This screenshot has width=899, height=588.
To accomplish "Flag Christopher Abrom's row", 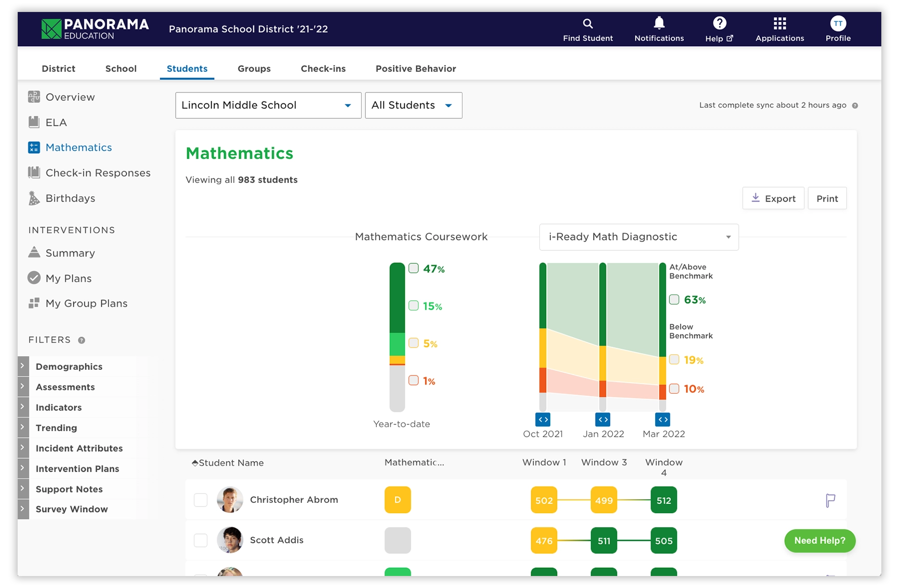I will pyautogui.click(x=830, y=501).
